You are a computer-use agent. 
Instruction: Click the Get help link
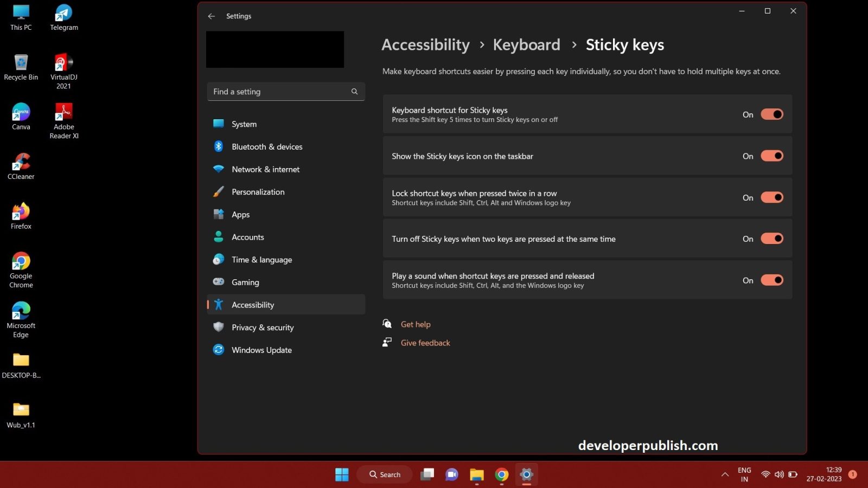tap(416, 324)
